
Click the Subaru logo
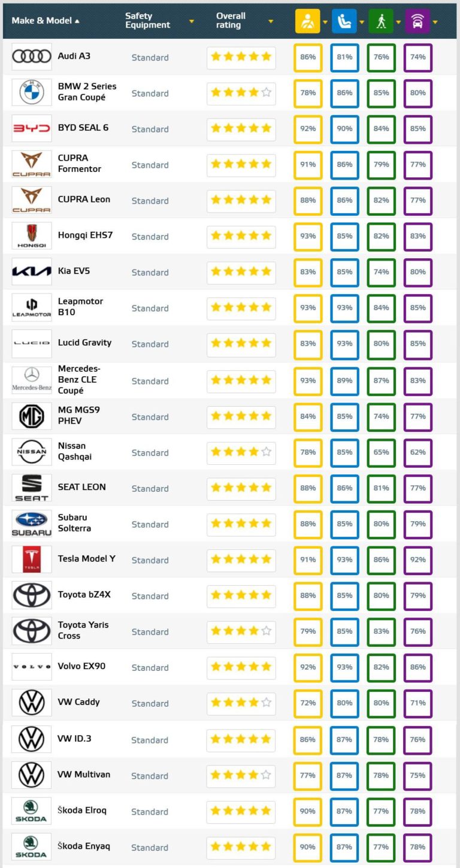[x=31, y=524]
